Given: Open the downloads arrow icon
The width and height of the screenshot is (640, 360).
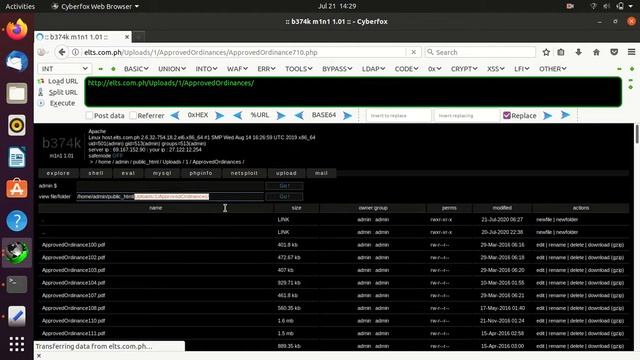Looking at the screenshot, I should [x=578, y=52].
